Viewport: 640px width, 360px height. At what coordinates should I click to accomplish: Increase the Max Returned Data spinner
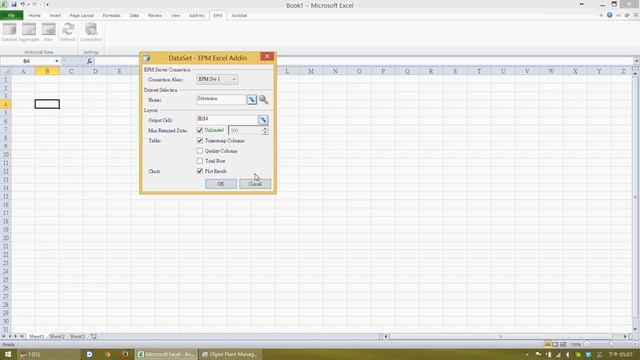click(x=265, y=128)
